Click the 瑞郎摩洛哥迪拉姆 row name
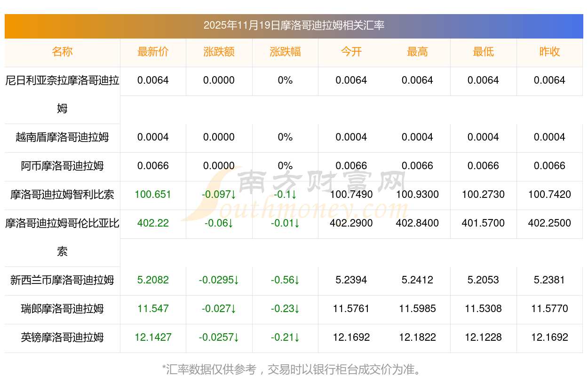588x384 pixels. 62,309
